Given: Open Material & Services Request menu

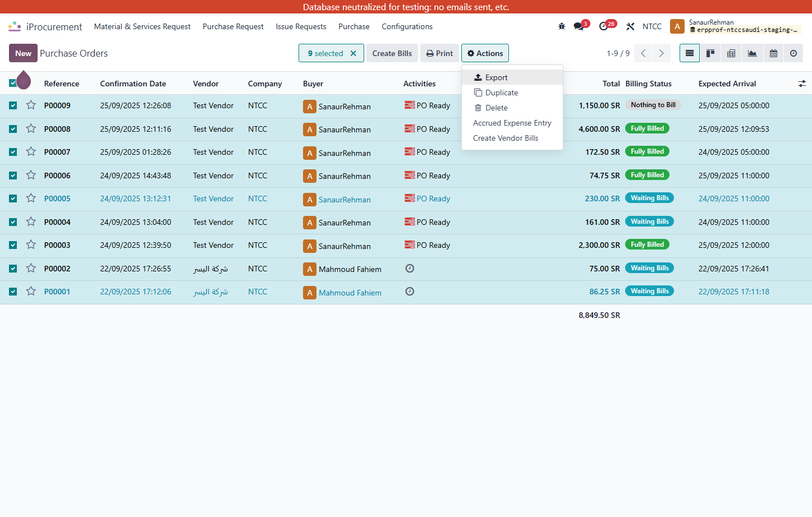Looking at the screenshot, I should [142, 26].
